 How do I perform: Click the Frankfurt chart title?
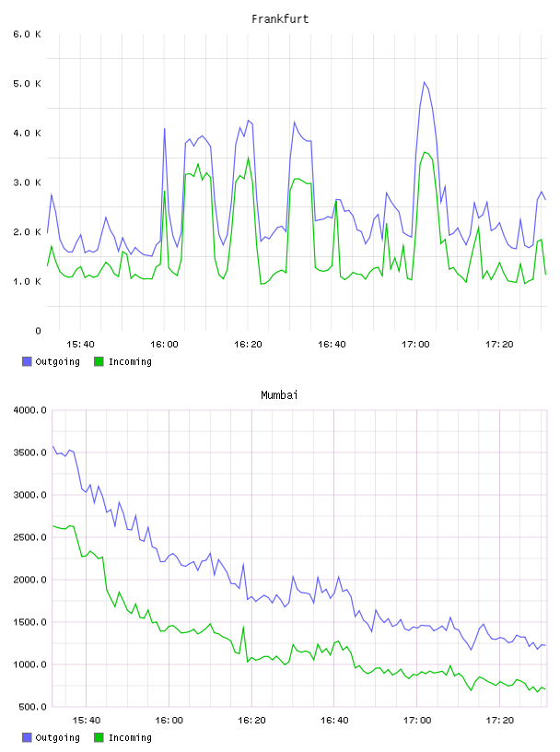click(280, 19)
